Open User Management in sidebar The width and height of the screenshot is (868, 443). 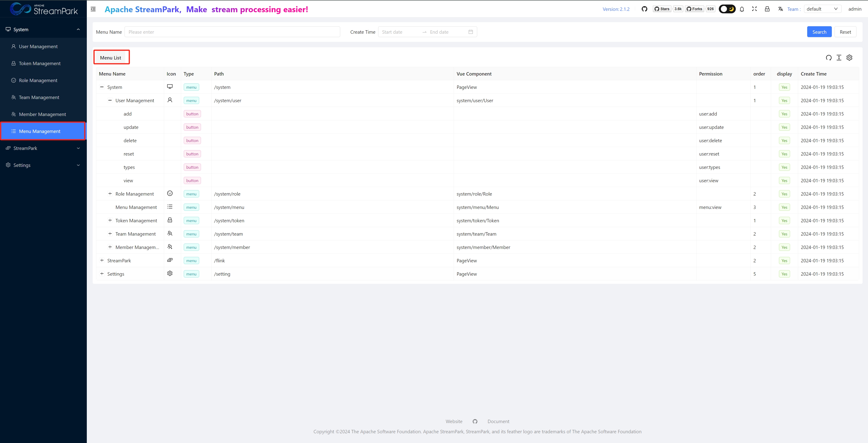38,47
